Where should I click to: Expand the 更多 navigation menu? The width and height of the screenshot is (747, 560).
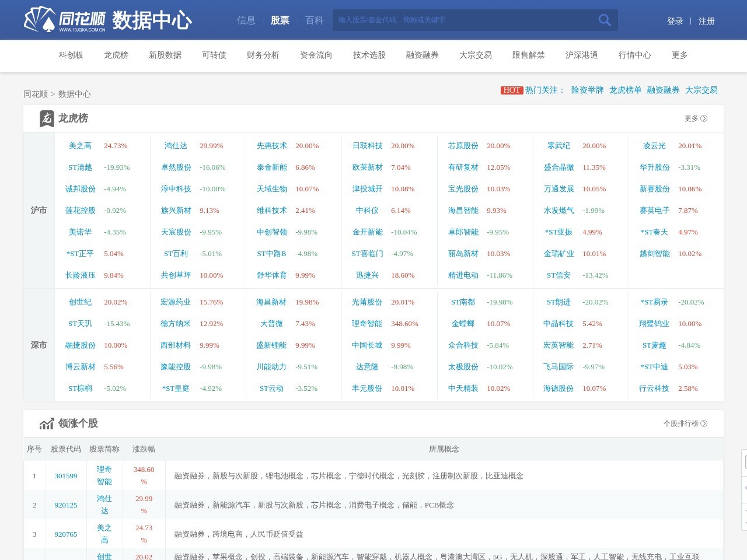pyautogui.click(x=680, y=55)
